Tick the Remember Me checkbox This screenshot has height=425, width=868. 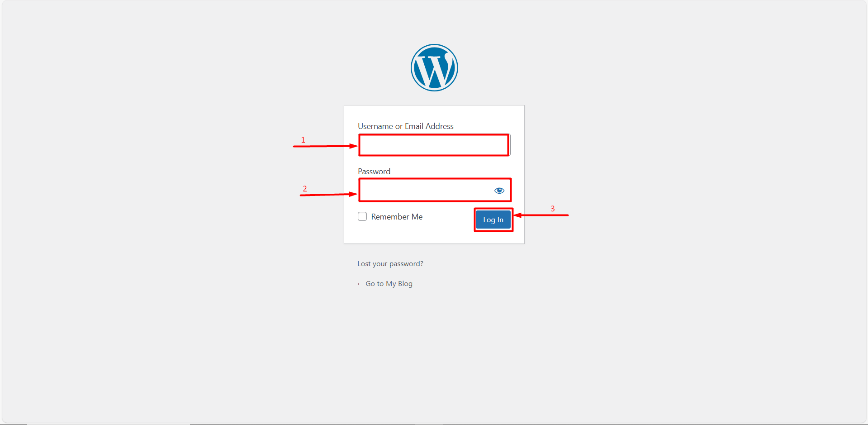[x=362, y=216]
